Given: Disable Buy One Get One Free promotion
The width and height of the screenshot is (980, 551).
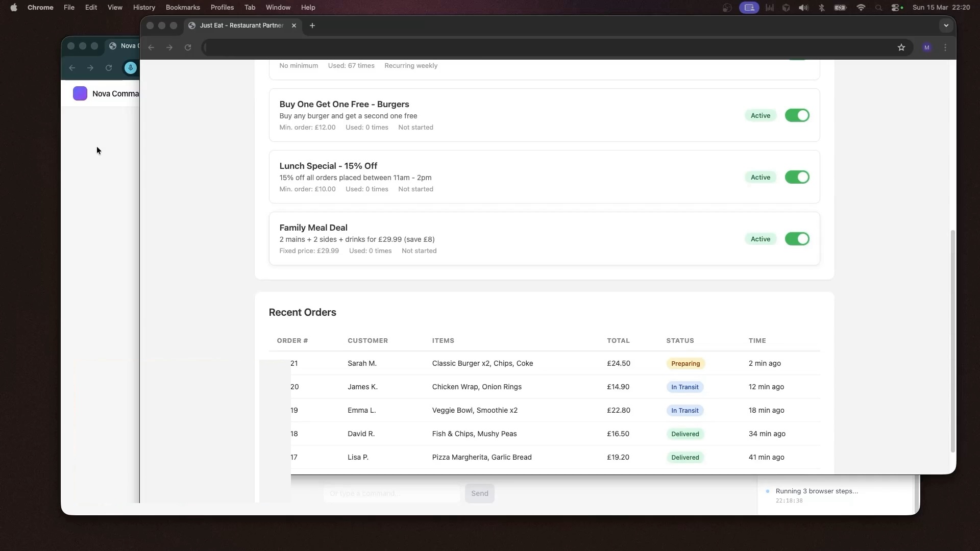Looking at the screenshot, I should point(797,115).
